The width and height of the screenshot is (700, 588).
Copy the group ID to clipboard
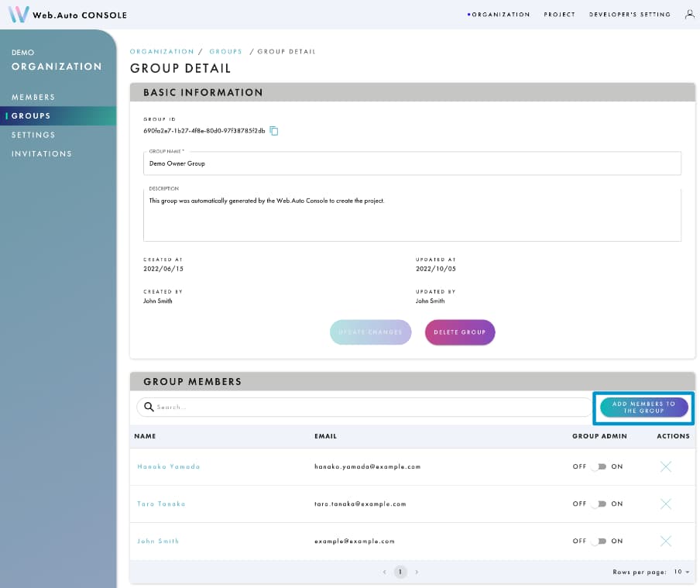point(273,131)
